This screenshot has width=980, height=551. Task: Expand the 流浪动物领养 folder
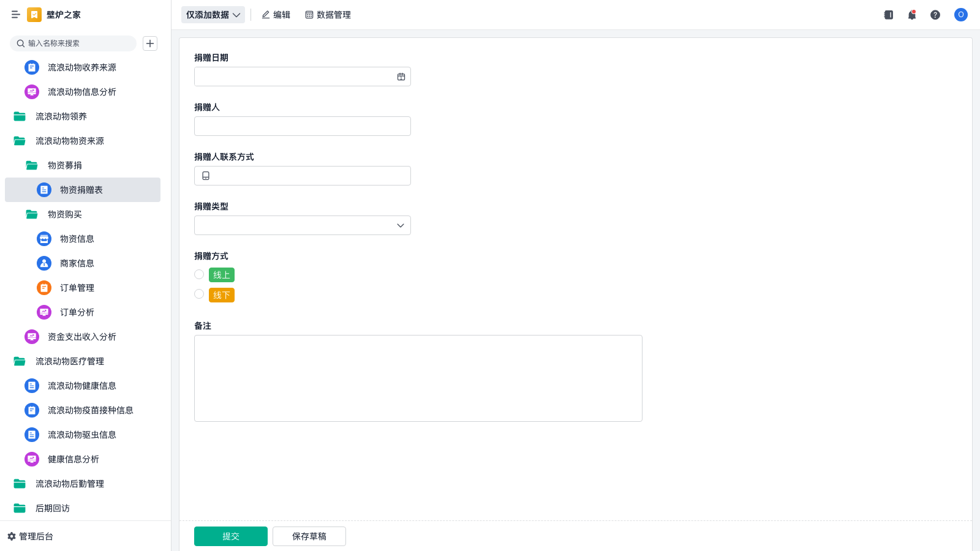(x=61, y=116)
